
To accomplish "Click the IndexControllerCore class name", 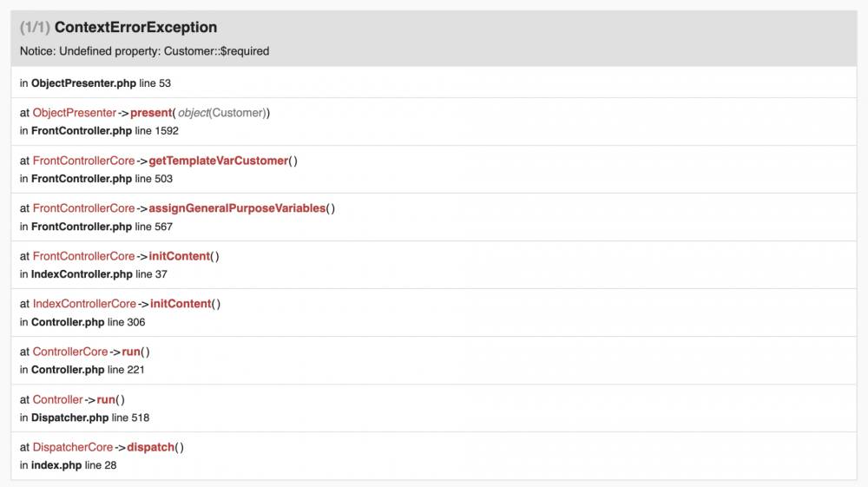I will (x=84, y=304).
